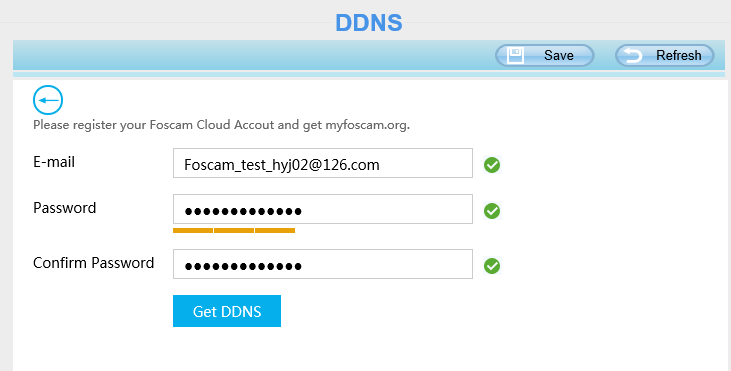Select the Confirm Password field
The height and width of the screenshot is (371, 731).
pos(323,264)
